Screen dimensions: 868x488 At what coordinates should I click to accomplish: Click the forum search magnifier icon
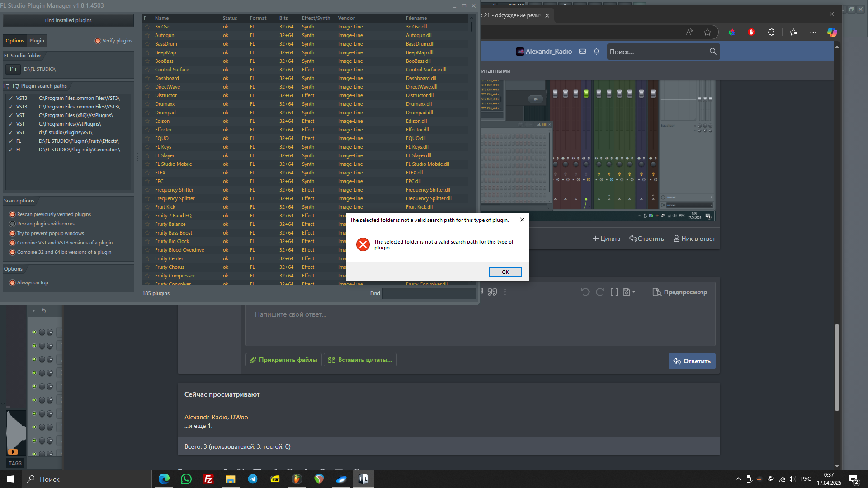(x=713, y=52)
